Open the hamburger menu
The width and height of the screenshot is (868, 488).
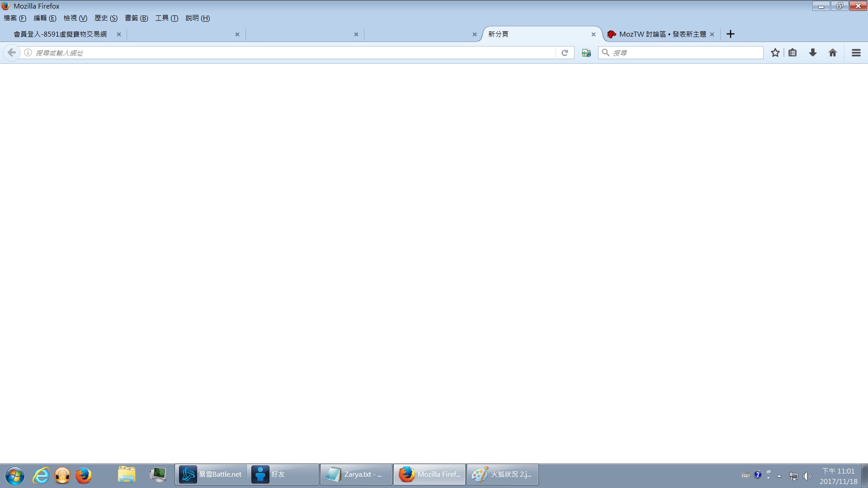click(x=856, y=53)
